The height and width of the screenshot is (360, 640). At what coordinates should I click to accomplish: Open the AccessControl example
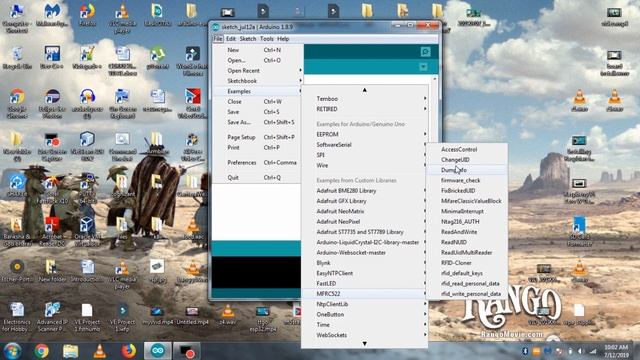click(x=467, y=149)
